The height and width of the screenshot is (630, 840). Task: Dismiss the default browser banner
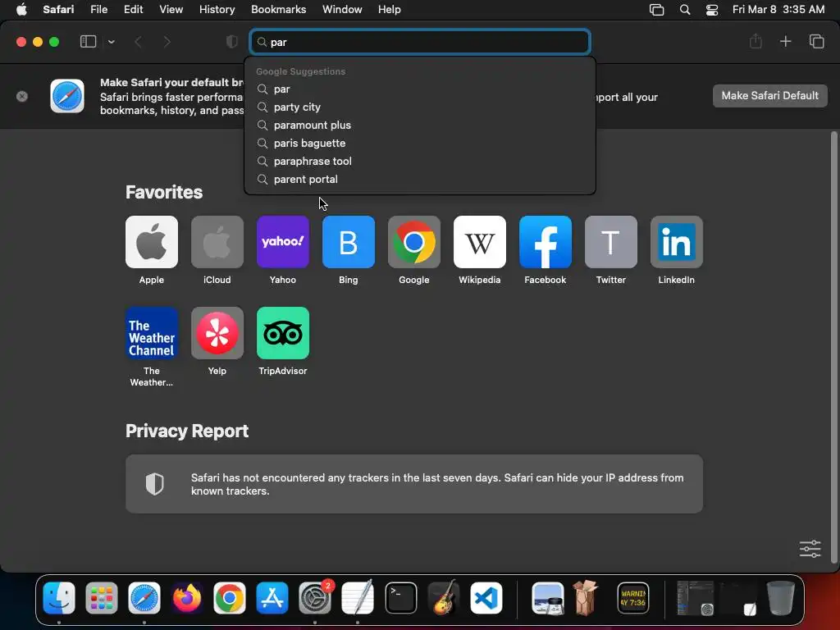22,97
